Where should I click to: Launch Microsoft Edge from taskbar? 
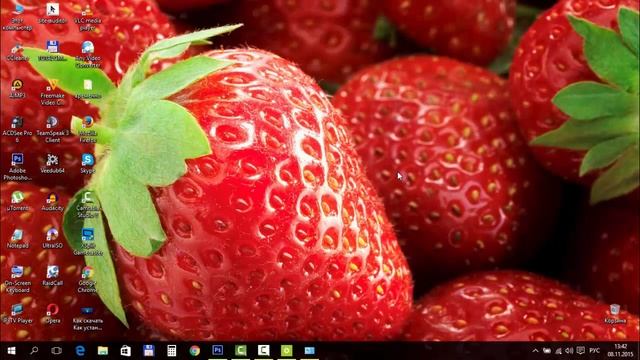coord(80,351)
